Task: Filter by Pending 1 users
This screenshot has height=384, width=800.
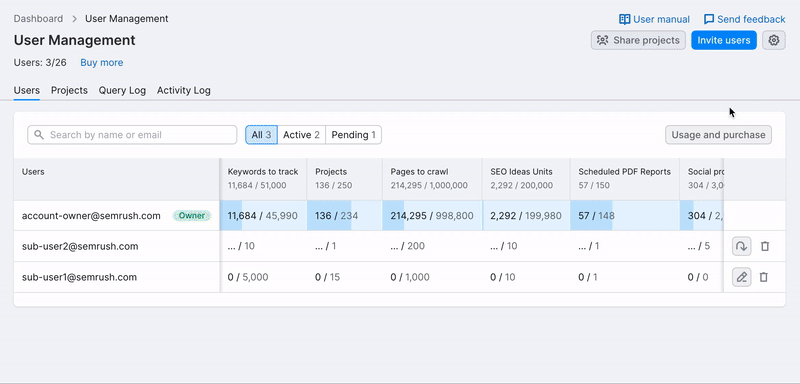Action: click(354, 135)
